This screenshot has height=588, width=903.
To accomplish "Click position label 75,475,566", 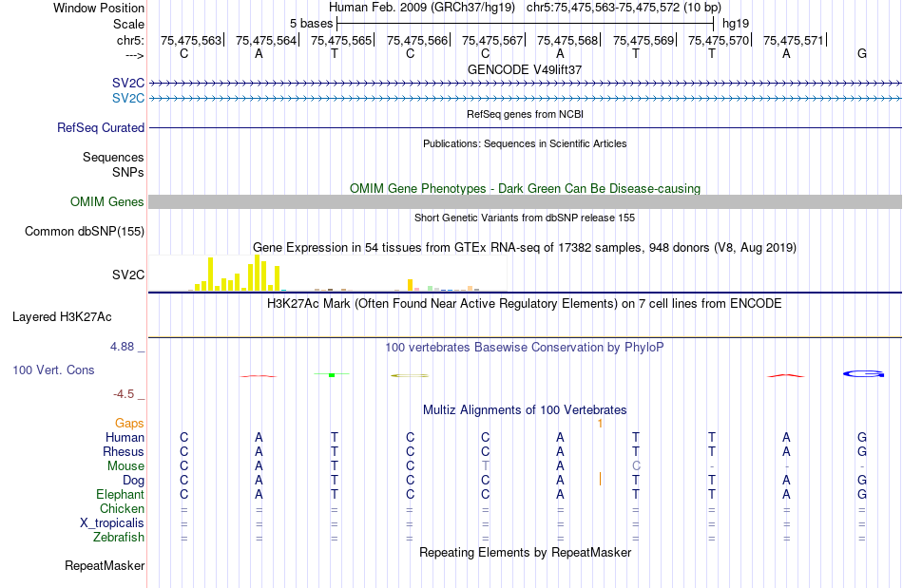I will 417,40.
